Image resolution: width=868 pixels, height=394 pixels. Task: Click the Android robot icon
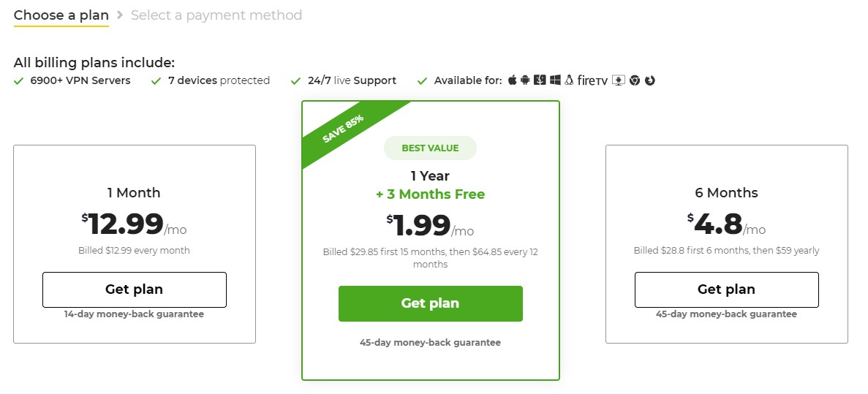point(525,80)
